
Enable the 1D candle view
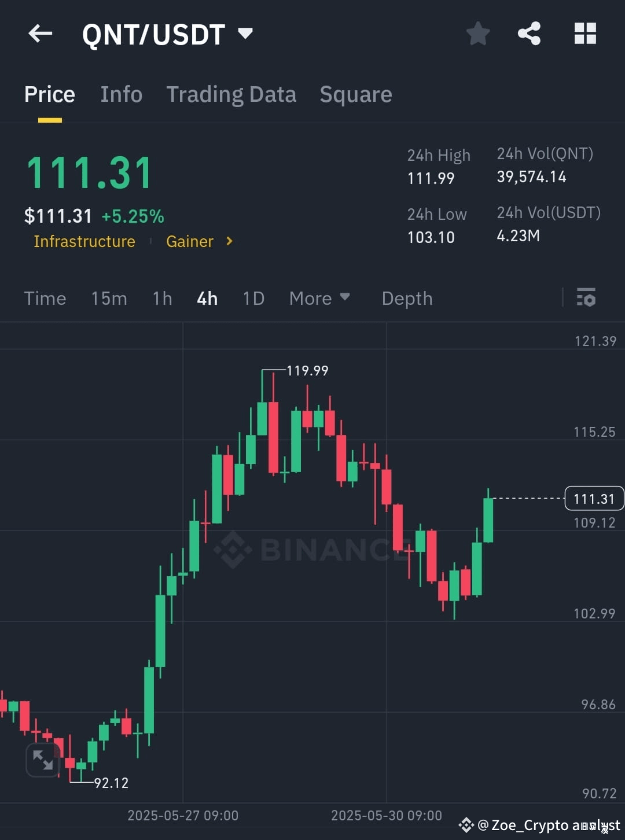click(253, 298)
